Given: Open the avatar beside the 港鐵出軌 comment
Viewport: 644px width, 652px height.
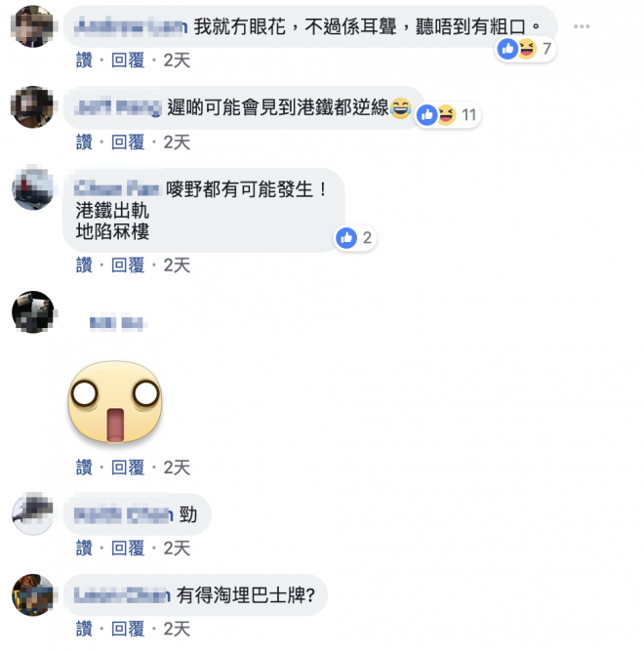Looking at the screenshot, I should coord(33,188).
